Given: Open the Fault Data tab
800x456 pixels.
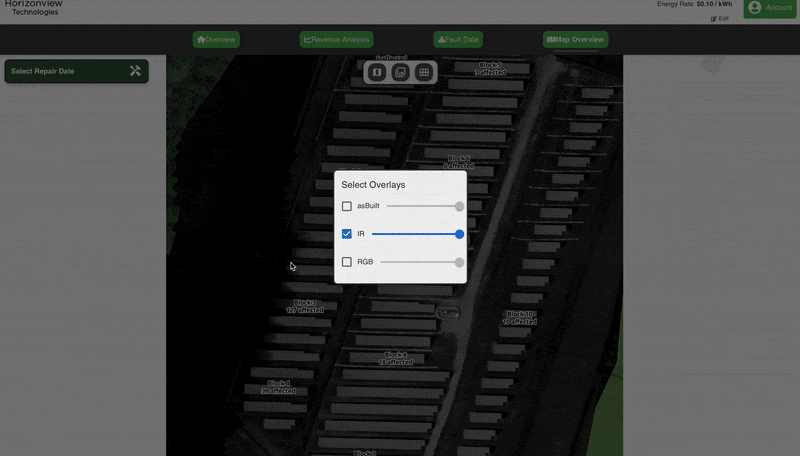Looking at the screenshot, I should (x=458, y=40).
